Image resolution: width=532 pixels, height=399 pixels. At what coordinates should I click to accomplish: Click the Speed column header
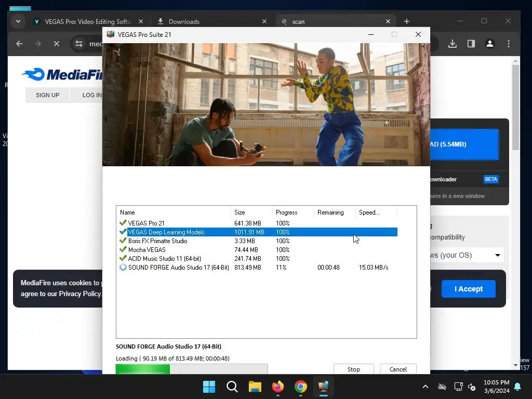(x=376, y=212)
